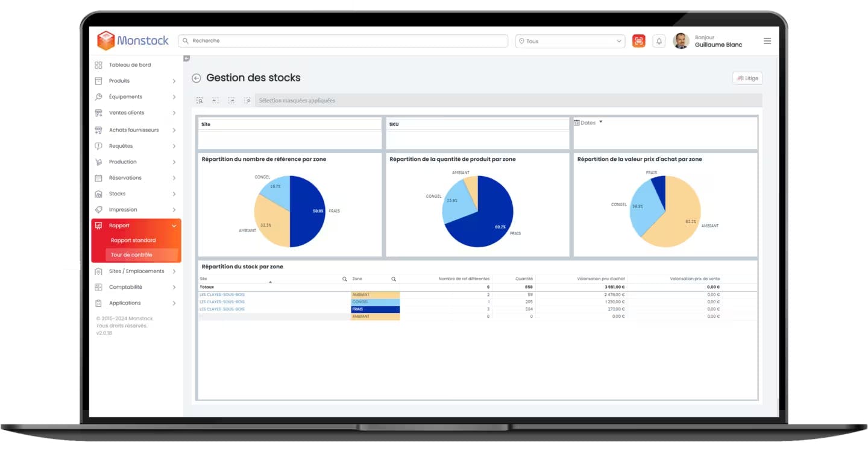Click the SKU filter pane
Viewport: 868px width, 457px height.
click(x=477, y=133)
